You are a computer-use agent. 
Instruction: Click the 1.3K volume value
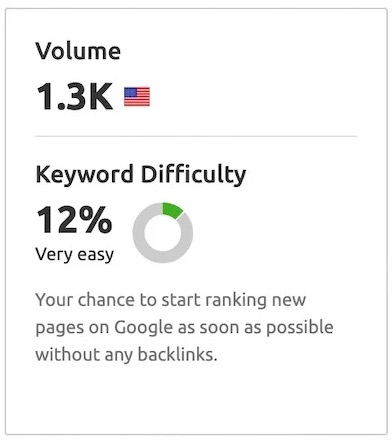(74, 97)
